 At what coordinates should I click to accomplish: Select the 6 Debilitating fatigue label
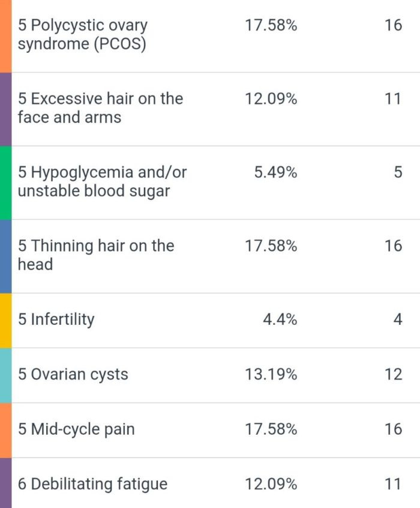[x=92, y=484]
